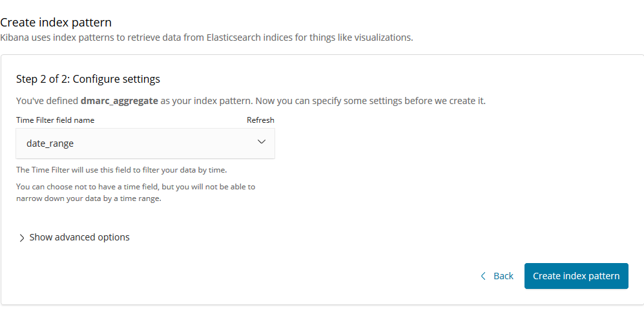
Task: Click the Create index pattern button
Action: [x=576, y=276]
